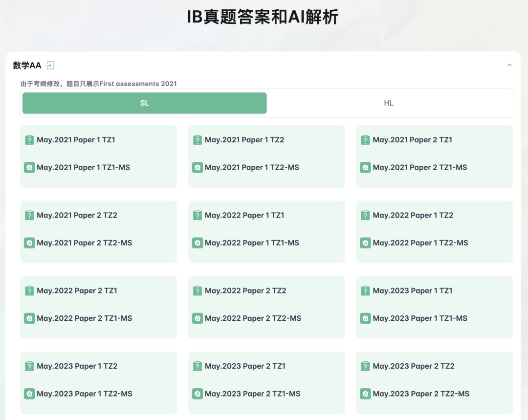This screenshot has height=420, width=528.
Task: Open May.2022 Paper 2 TZ2-MS mark scheme
Action: click(253, 318)
